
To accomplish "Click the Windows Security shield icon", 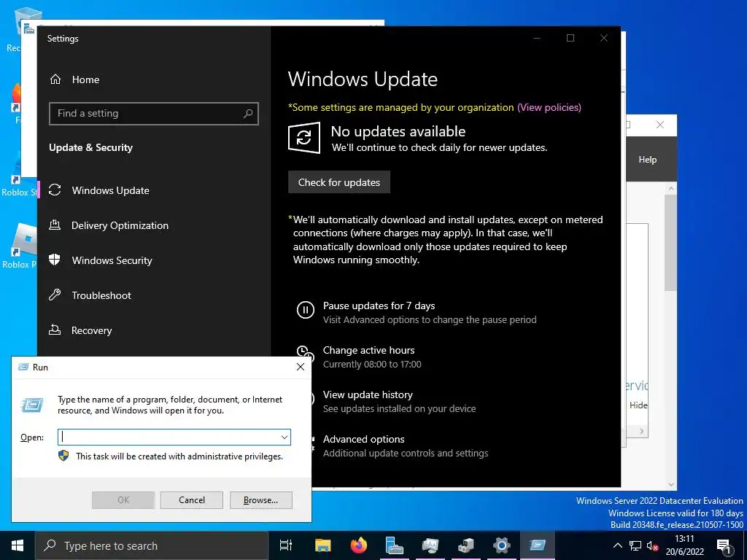I will pyautogui.click(x=55, y=260).
